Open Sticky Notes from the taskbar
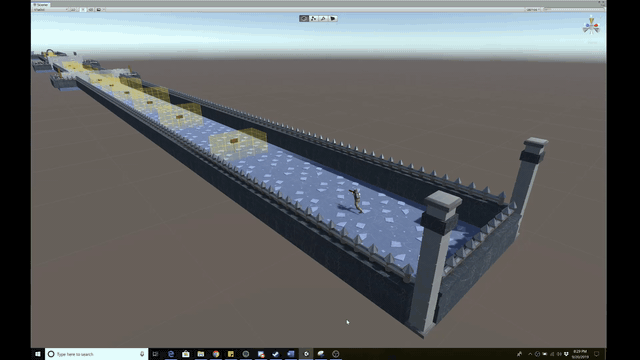Image resolution: width=640 pixels, height=360 pixels. pos(231,354)
